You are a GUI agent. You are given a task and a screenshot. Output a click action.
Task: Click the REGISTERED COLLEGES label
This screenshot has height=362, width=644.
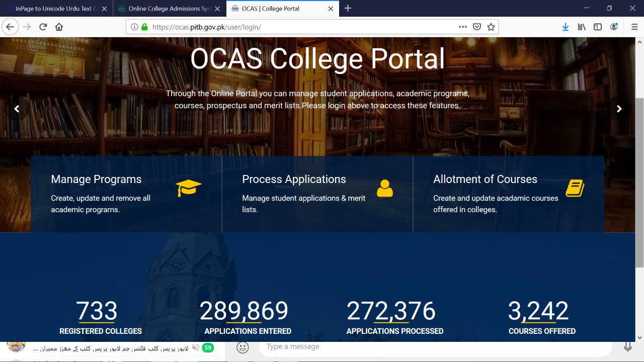[x=101, y=331]
